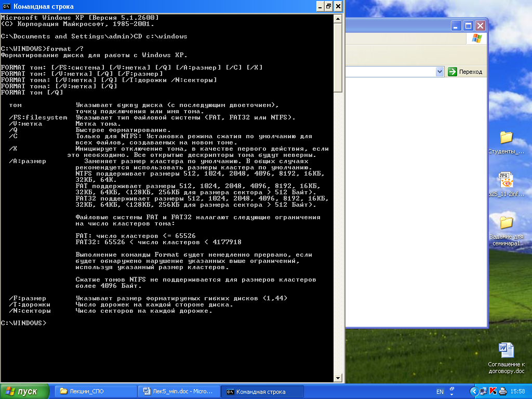Restore down the command prompt window

point(328,6)
